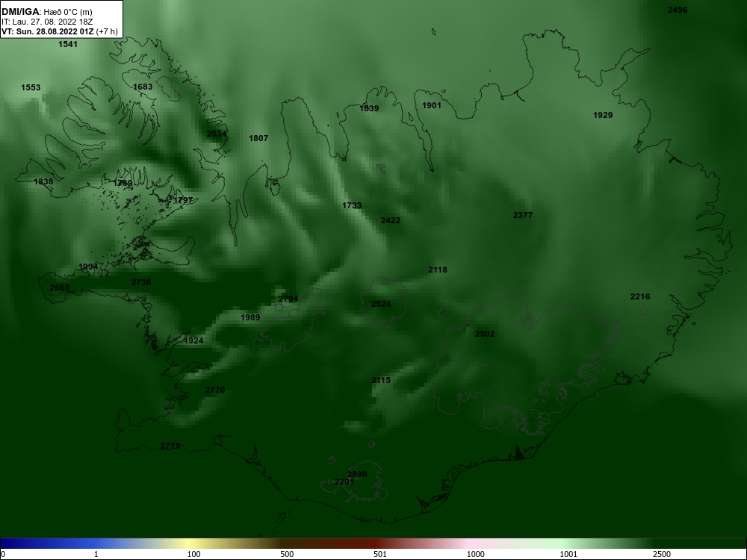Click the map value 2534

(x=217, y=134)
